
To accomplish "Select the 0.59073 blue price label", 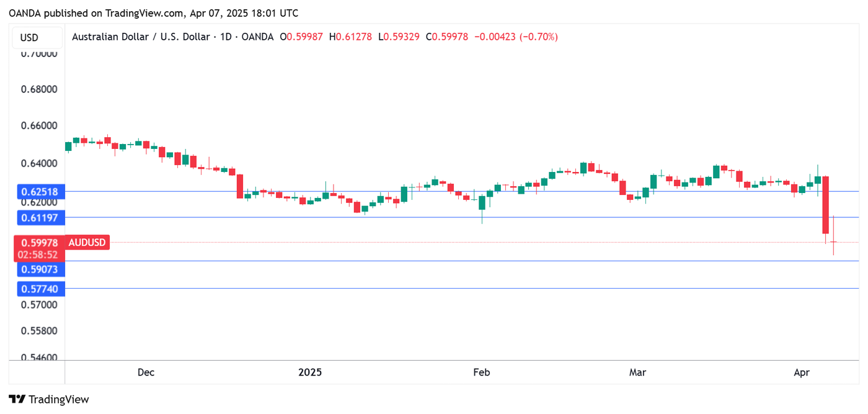I will (x=39, y=269).
